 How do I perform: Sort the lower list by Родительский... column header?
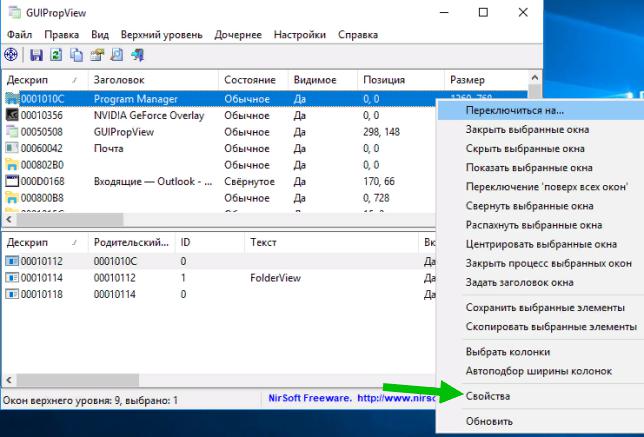(131, 242)
